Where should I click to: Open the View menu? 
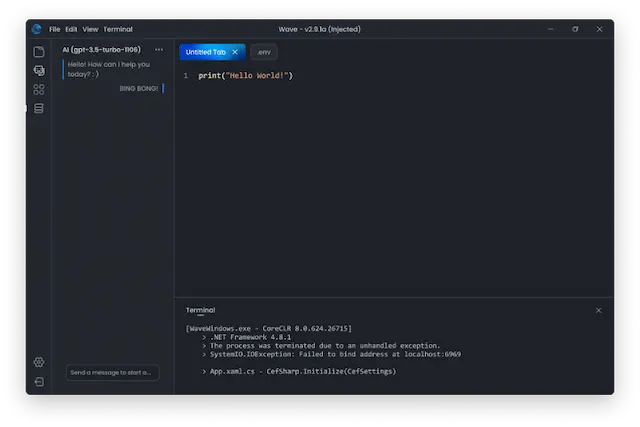[90, 29]
